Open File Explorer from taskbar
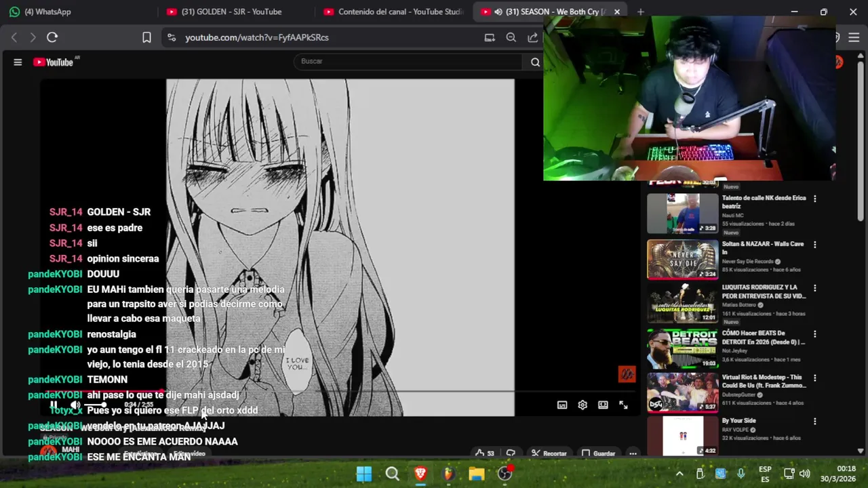Viewport: 868px width, 488px height. coord(477,474)
